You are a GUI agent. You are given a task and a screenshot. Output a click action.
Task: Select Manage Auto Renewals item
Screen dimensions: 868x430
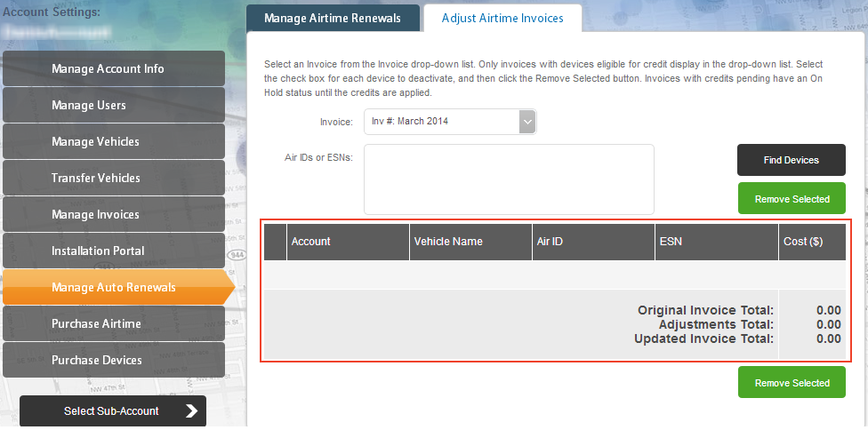click(118, 287)
